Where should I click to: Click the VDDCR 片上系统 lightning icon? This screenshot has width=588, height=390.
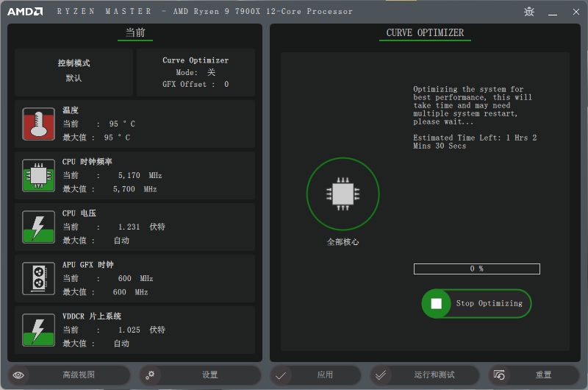click(38, 330)
